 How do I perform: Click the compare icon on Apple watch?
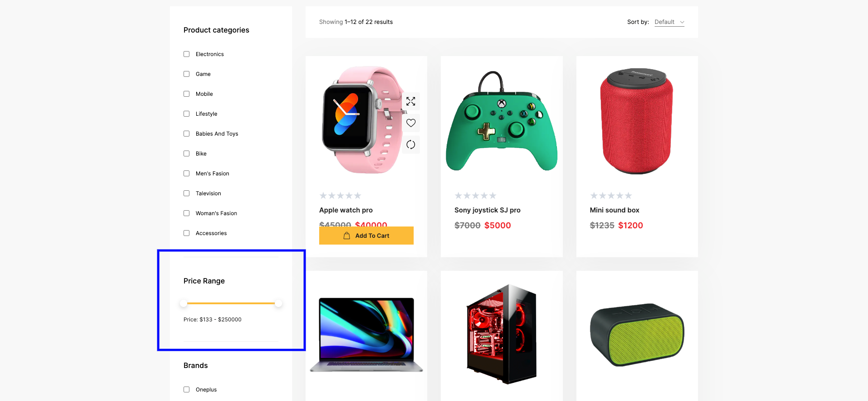click(410, 145)
